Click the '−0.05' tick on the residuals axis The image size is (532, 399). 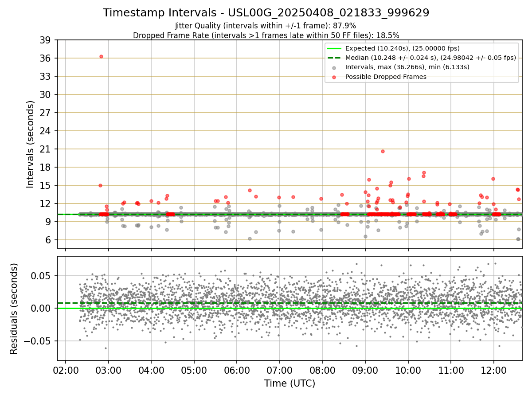[38, 341]
